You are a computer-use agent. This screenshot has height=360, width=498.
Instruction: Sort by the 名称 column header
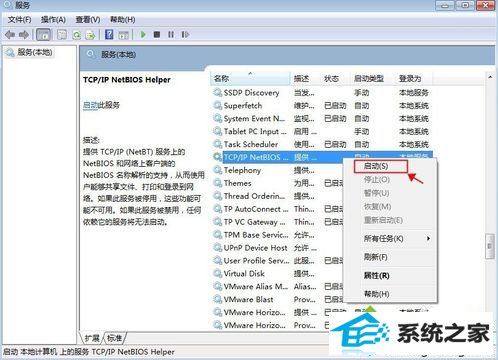[x=250, y=79]
